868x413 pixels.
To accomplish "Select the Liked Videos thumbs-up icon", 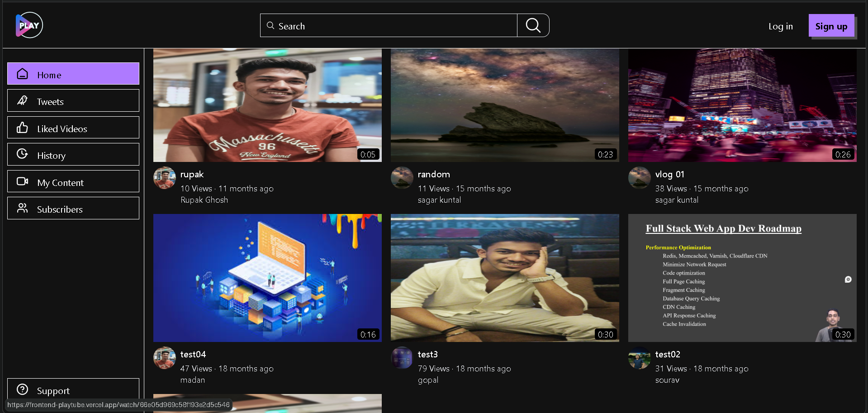I will click(x=22, y=128).
